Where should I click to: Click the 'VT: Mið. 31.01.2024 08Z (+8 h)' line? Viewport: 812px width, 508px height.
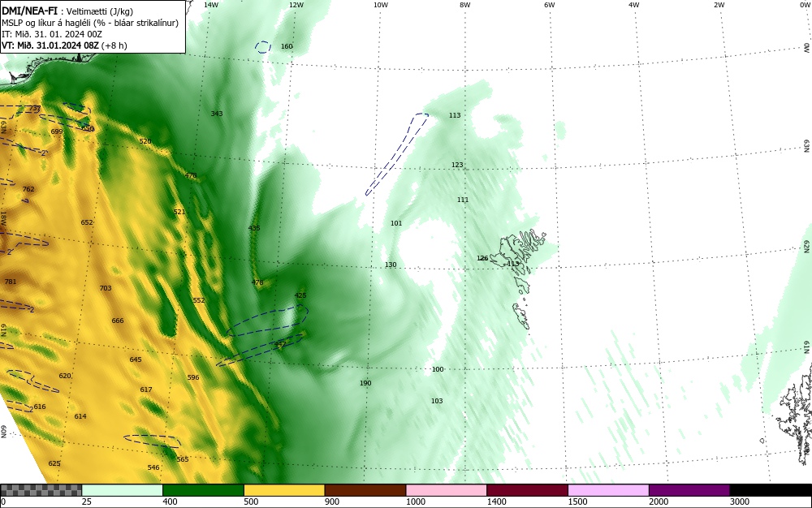[64, 45]
